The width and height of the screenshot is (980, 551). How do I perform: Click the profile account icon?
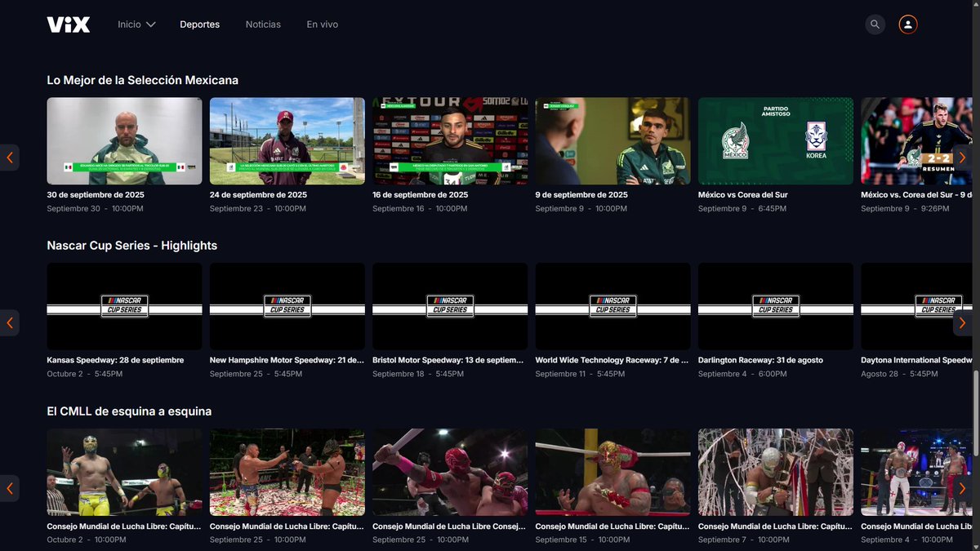pos(907,24)
